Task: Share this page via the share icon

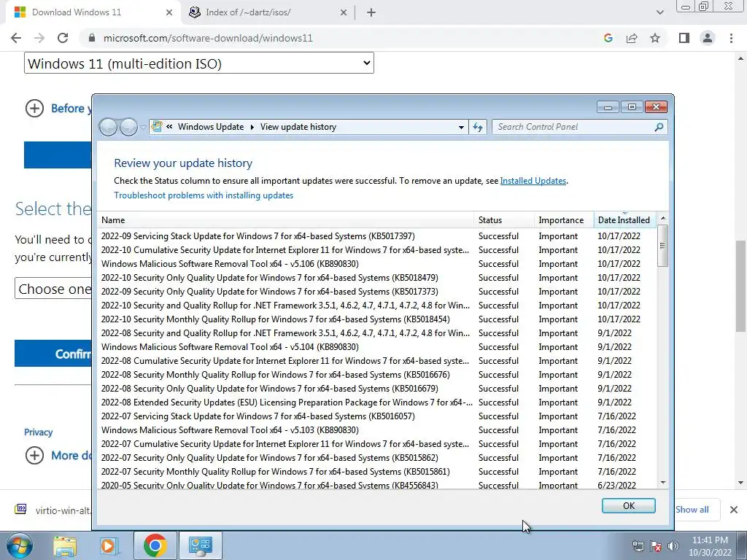Action: pos(632,38)
